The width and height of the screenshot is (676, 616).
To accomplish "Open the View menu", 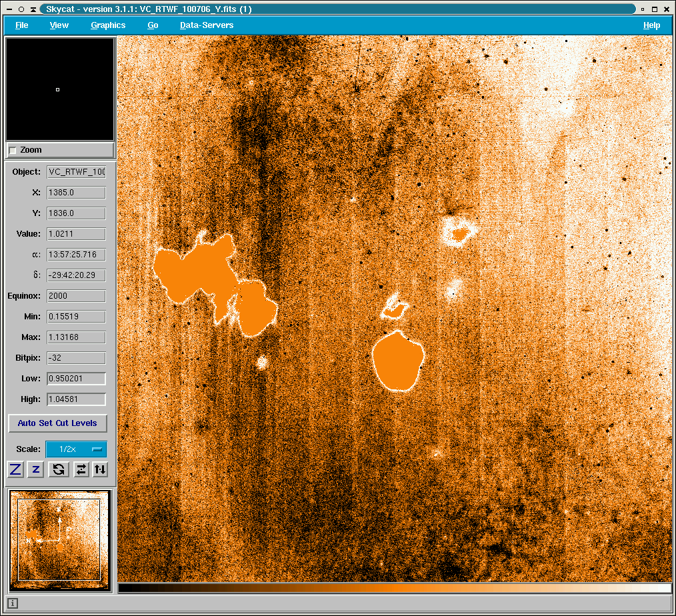I will click(x=59, y=25).
